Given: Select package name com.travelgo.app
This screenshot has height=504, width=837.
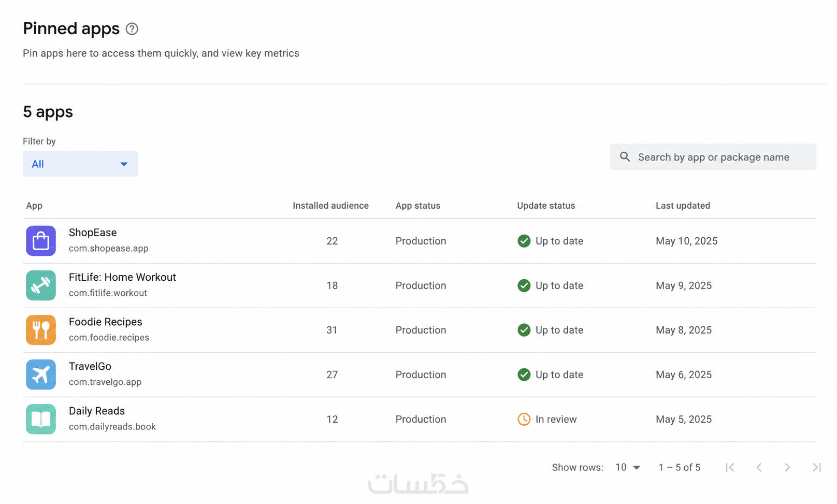Looking at the screenshot, I should coord(105,382).
